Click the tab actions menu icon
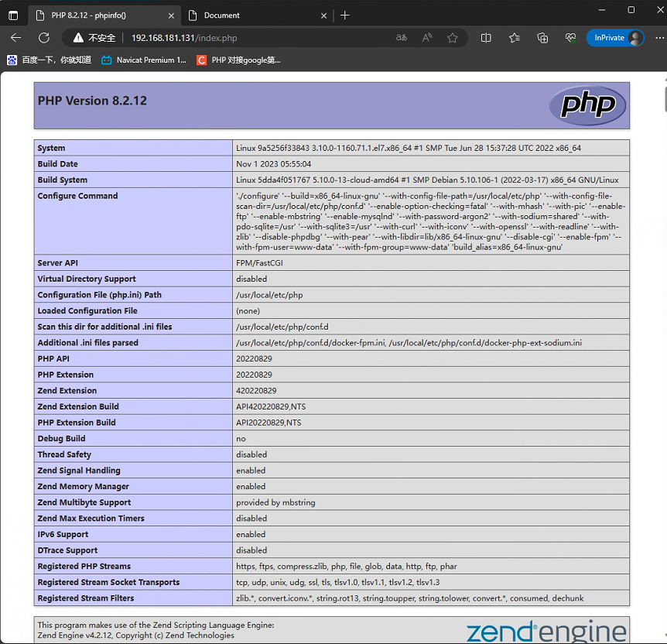The height and width of the screenshot is (644, 667). 13,15
